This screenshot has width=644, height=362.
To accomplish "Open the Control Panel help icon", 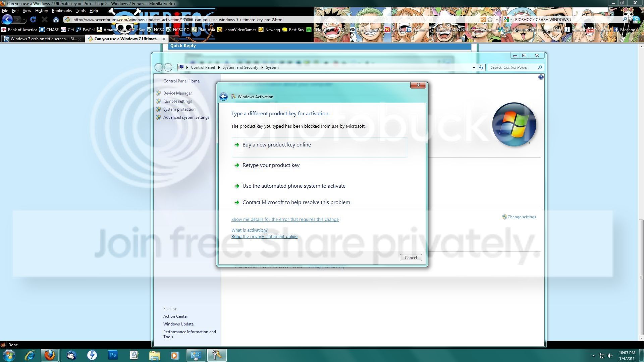I will (541, 77).
